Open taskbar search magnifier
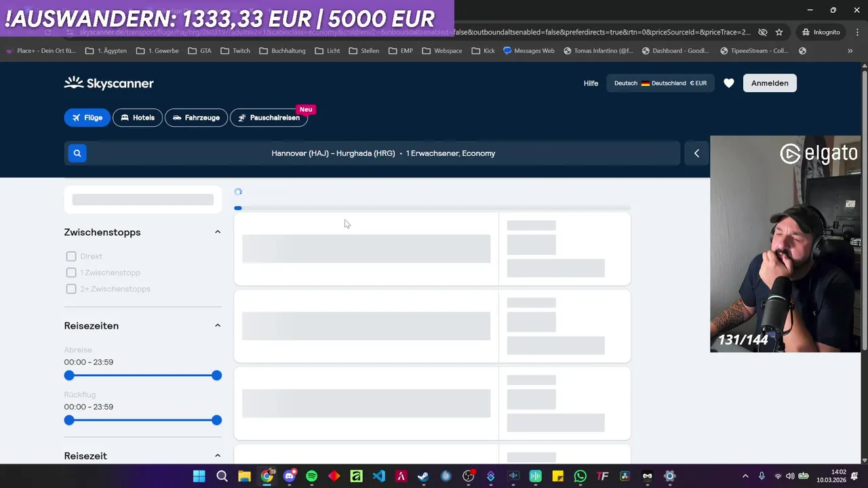868x488 pixels. (222, 476)
